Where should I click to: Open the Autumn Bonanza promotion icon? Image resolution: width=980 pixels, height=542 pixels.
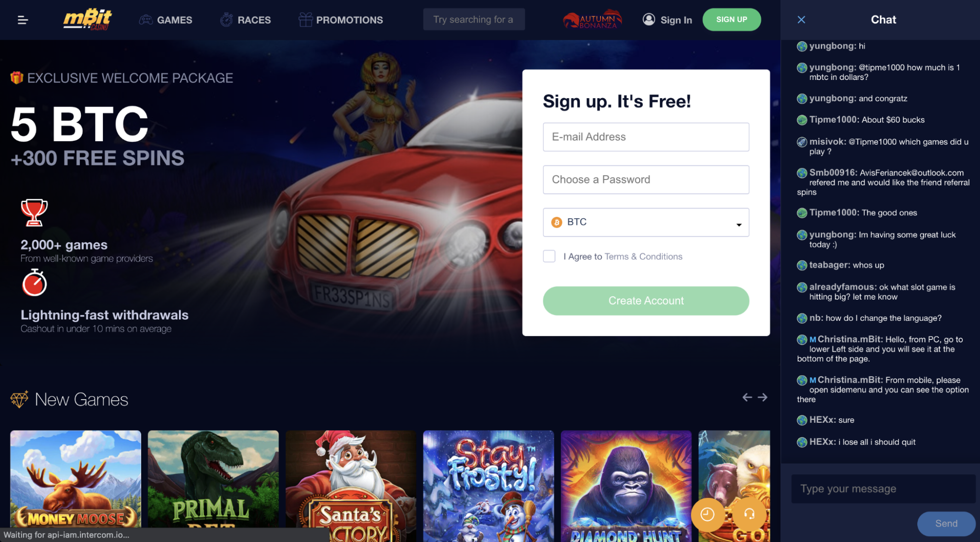click(592, 20)
